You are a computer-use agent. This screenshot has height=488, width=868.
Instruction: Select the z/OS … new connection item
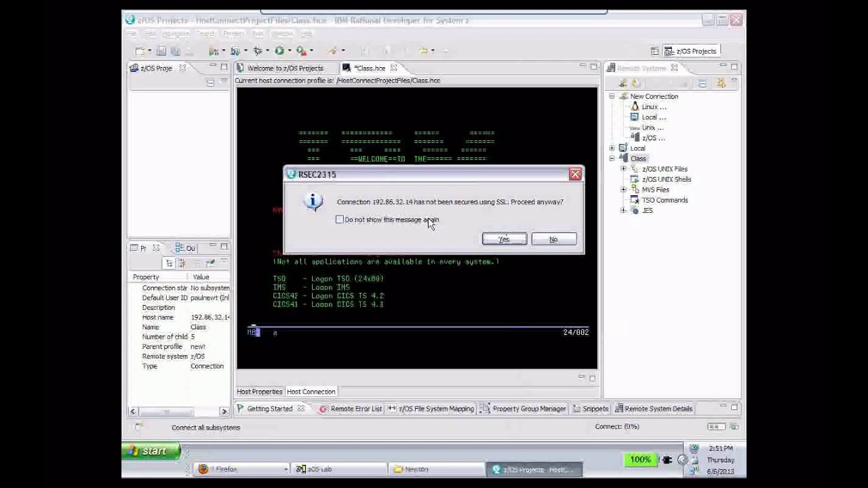648,138
